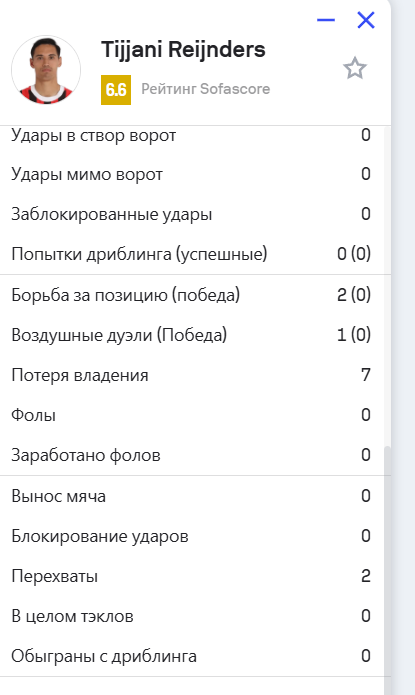Select the Потеря владения stat row

click(x=191, y=375)
